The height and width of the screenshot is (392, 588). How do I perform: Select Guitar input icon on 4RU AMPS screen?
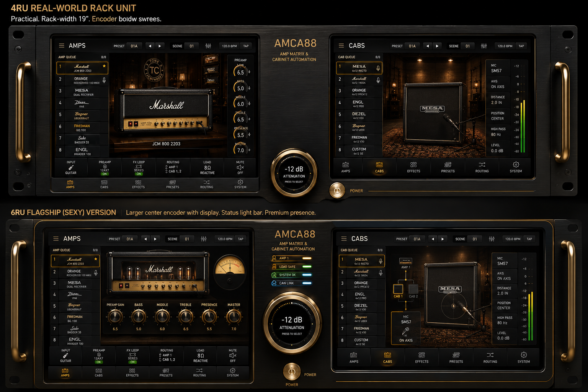(x=71, y=167)
